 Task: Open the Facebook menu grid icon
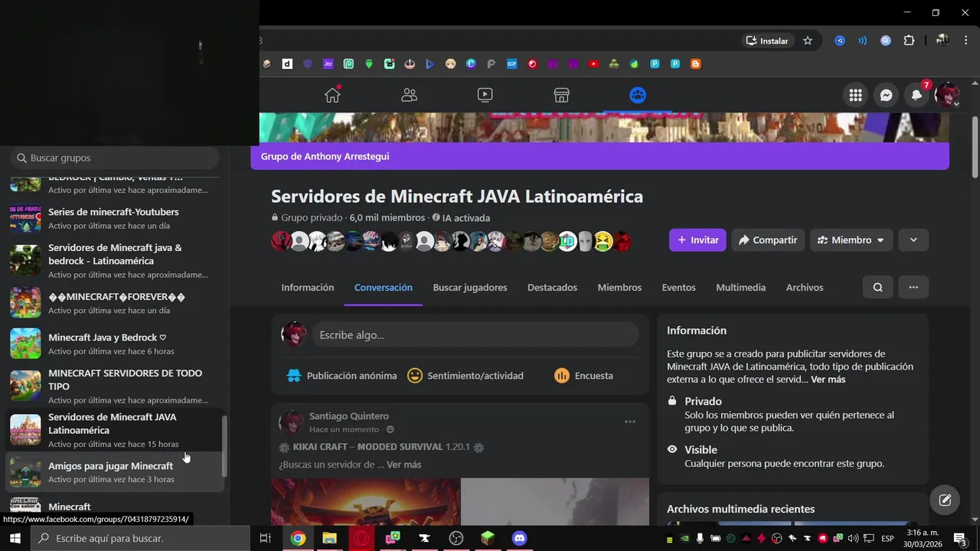(x=855, y=95)
